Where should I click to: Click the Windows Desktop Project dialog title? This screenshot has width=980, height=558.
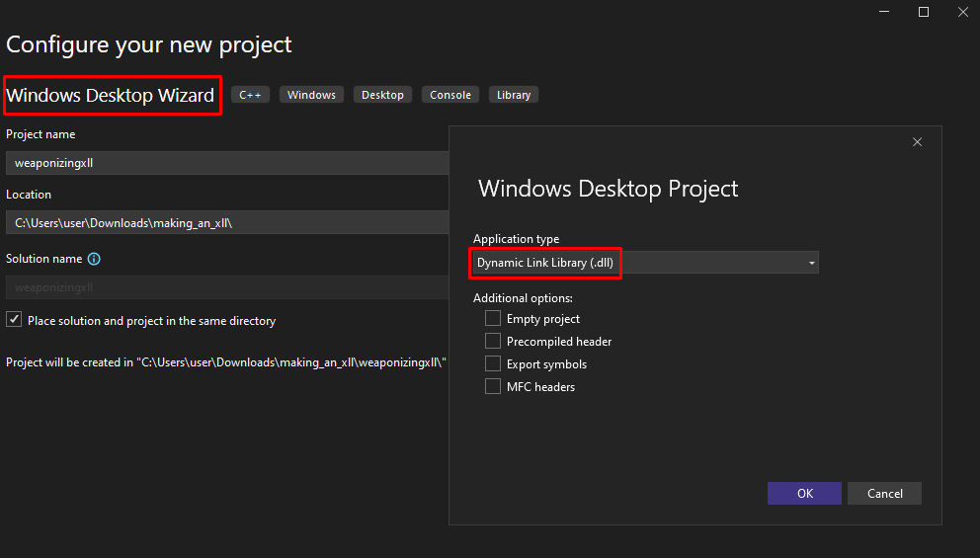click(x=609, y=188)
